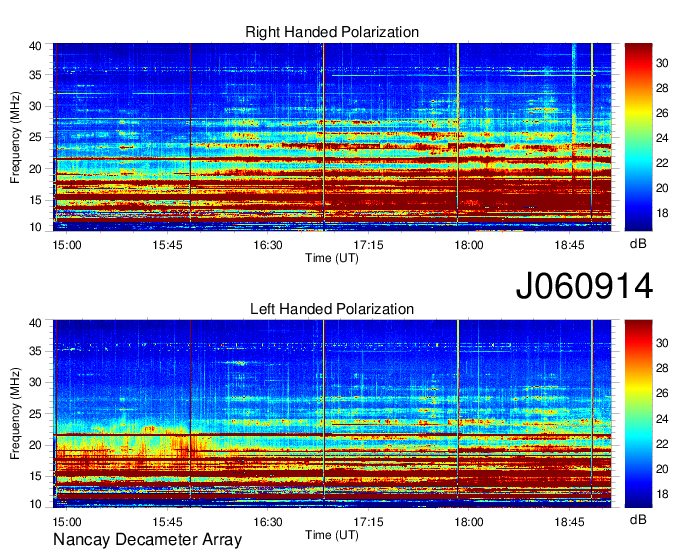Click the 18:00 tick under Left Handed plot
The height and width of the screenshot is (552, 680).
(469, 521)
